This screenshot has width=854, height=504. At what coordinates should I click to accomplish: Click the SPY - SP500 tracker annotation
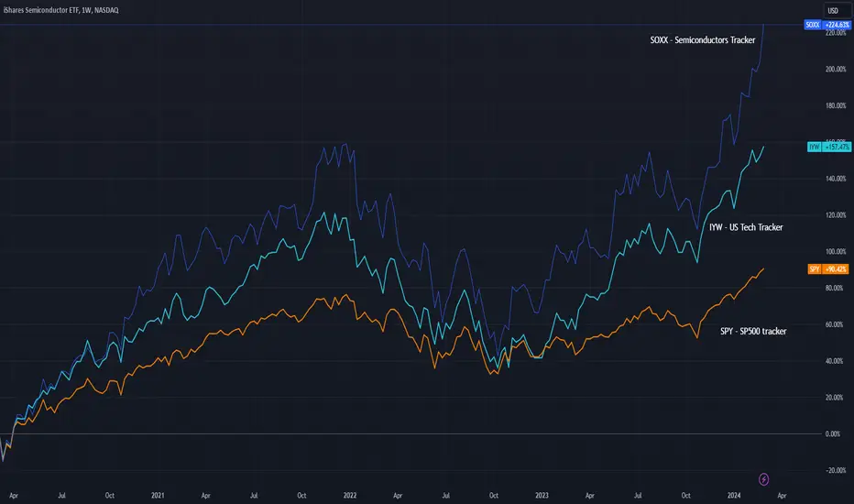[x=753, y=332]
